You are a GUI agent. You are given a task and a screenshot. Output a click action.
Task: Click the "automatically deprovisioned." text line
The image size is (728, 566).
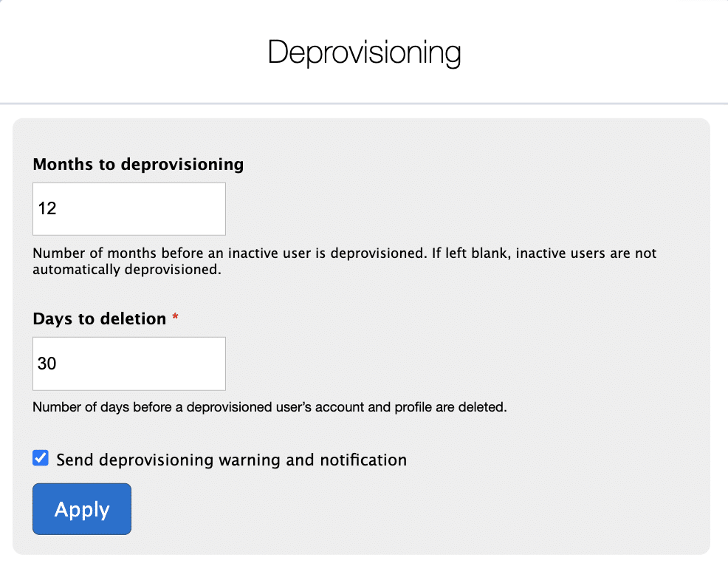[127, 270]
